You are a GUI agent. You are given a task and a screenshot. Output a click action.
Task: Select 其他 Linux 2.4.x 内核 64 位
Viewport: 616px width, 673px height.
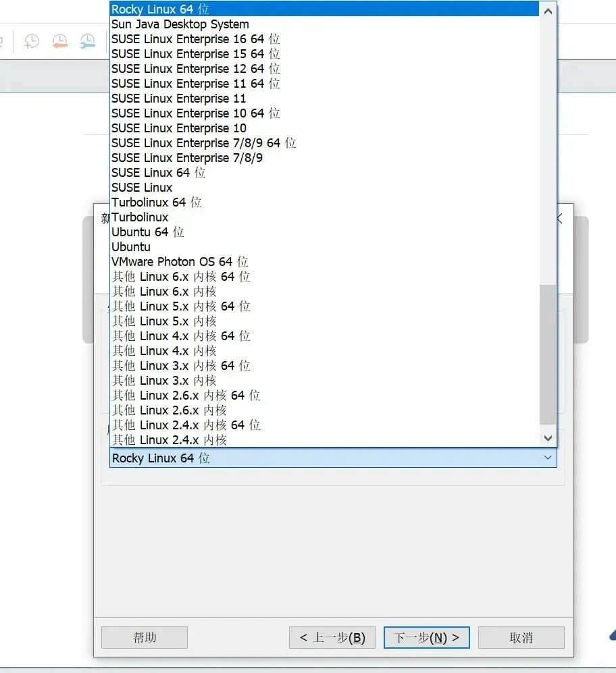(x=324, y=425)
